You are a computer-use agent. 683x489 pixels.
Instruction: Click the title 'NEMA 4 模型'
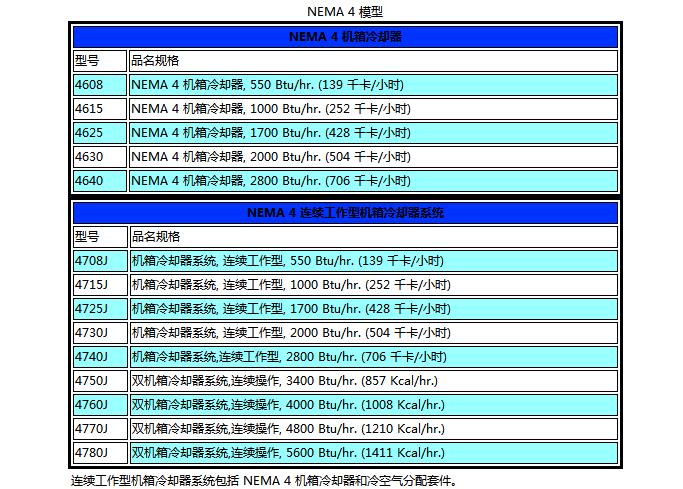tap(345, 12)
